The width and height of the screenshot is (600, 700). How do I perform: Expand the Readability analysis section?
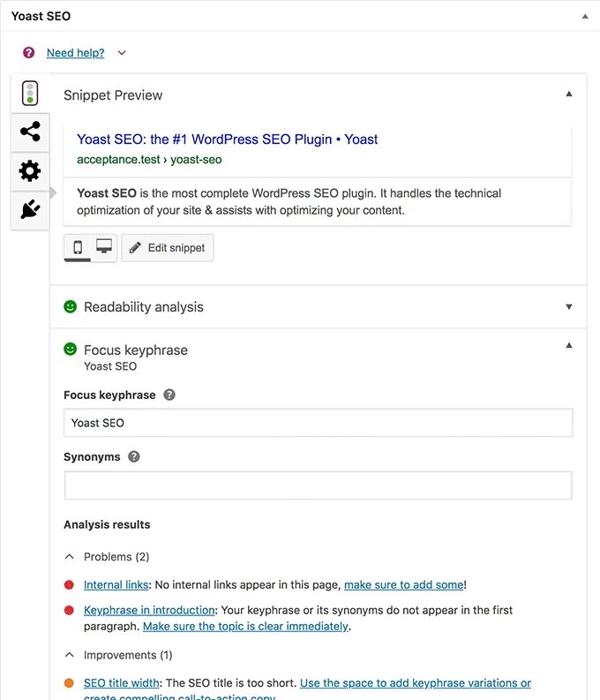569,307
